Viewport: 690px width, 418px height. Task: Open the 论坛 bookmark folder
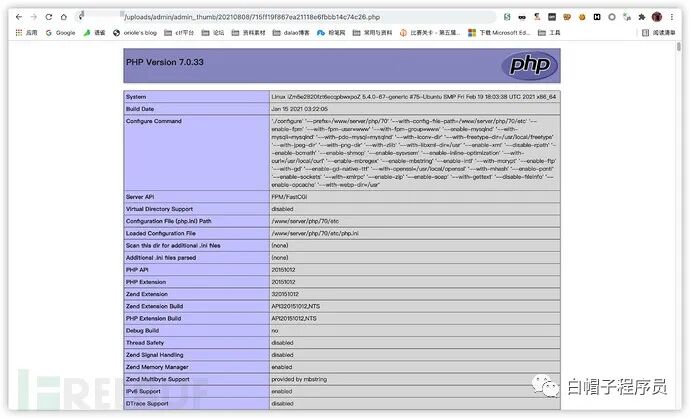[213, 33]
